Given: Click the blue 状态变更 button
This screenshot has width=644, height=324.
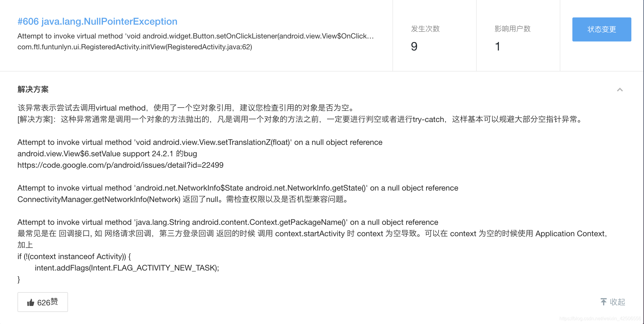Looking at the screenshot, I should 601,29.
